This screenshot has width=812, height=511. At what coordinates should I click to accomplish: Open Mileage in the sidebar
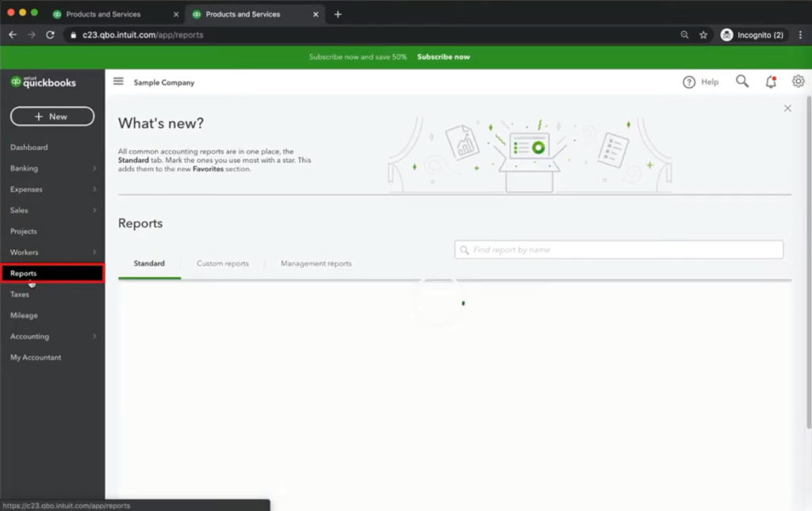[24, 315]
